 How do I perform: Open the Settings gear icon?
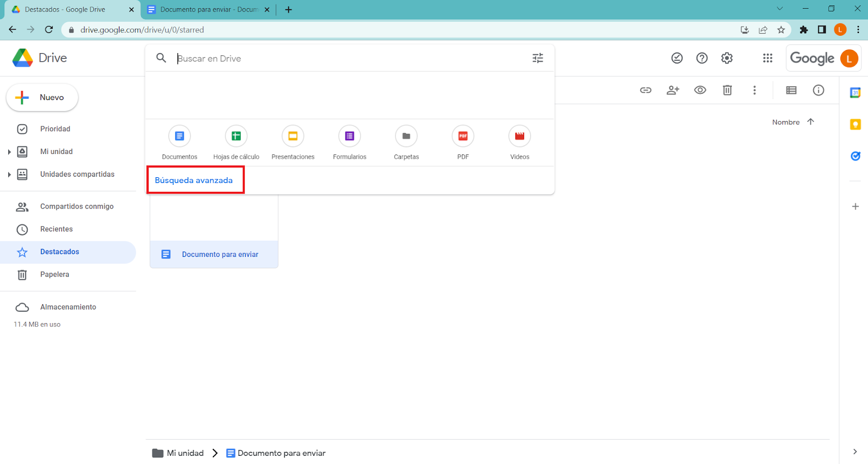[727, 58]
